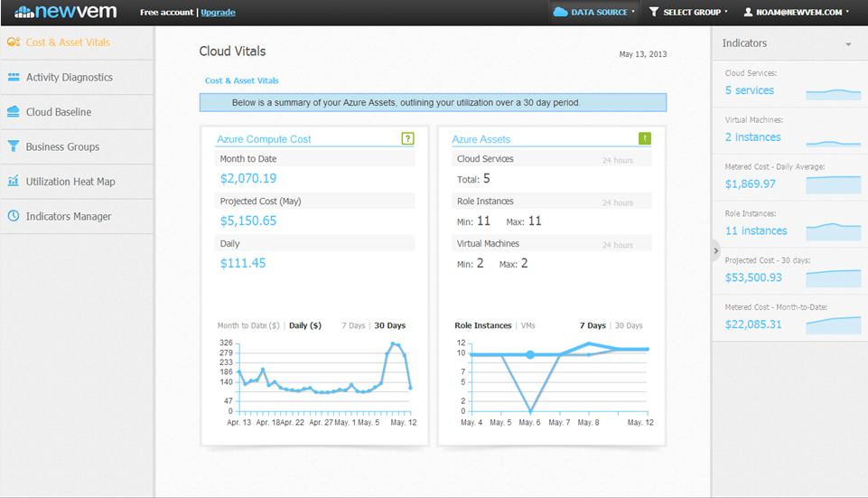Click the $22,085.31 month-to-date indicator
The image size is (868, 498).
point(753,324)
